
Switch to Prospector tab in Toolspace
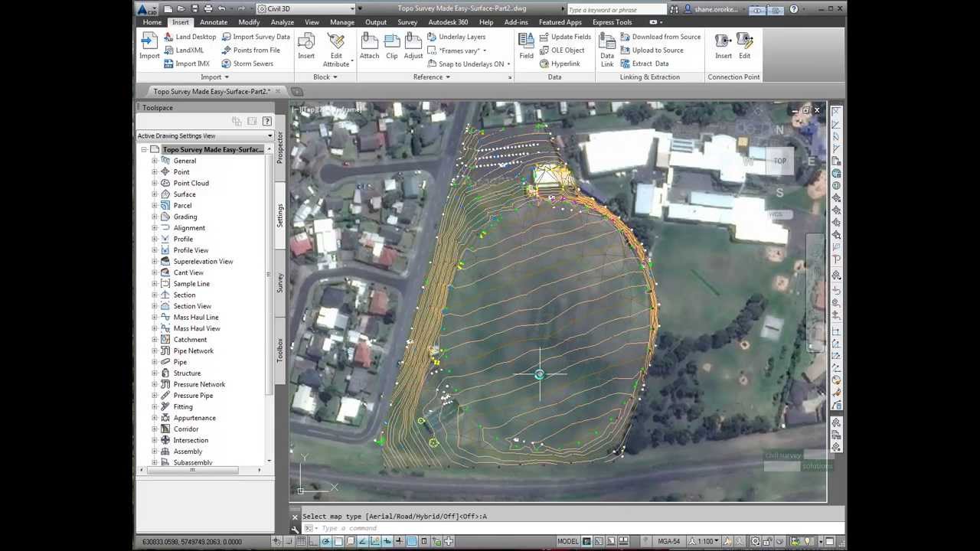coord(280,147)
